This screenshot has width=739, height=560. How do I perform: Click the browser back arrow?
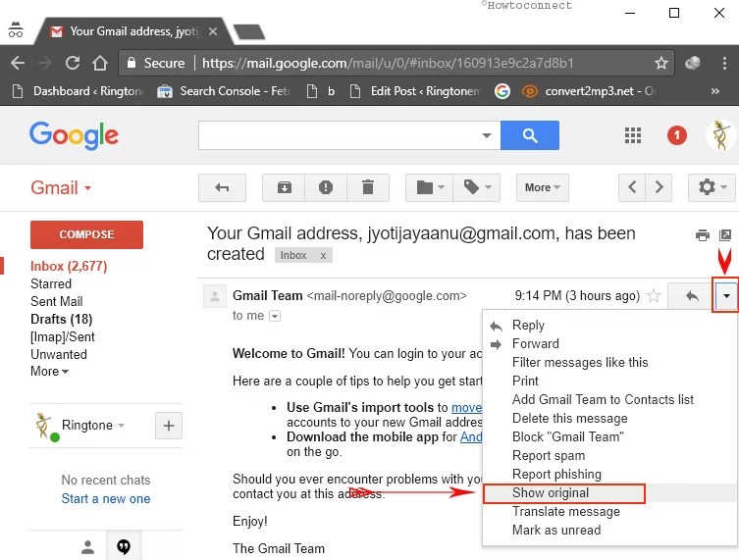(x=18, y=63)
